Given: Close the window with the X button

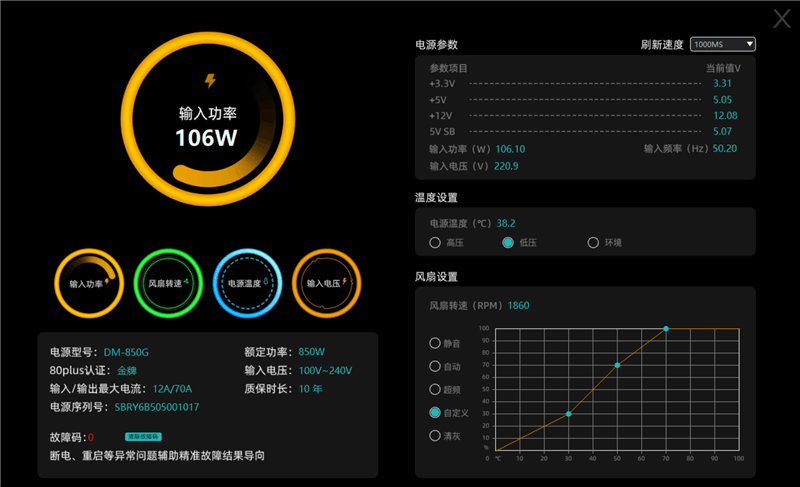Looking at the screenshot, I should (781, 19).
